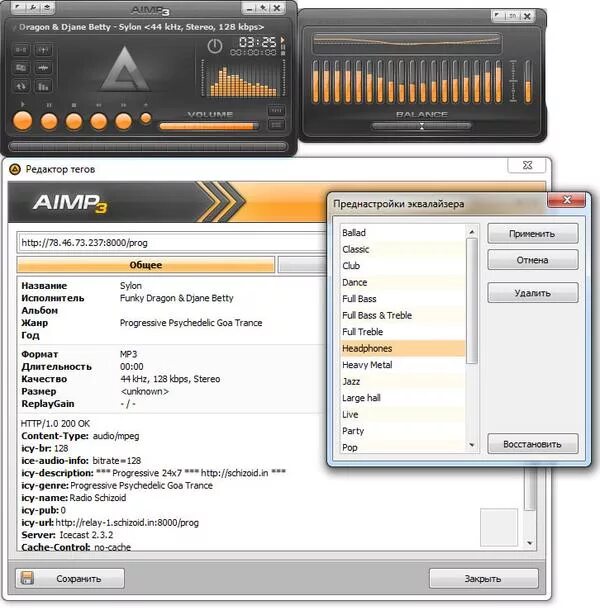Click the lower small button beside VOLUME
This screenshot has width=600, height=610.
coord(276,124)
